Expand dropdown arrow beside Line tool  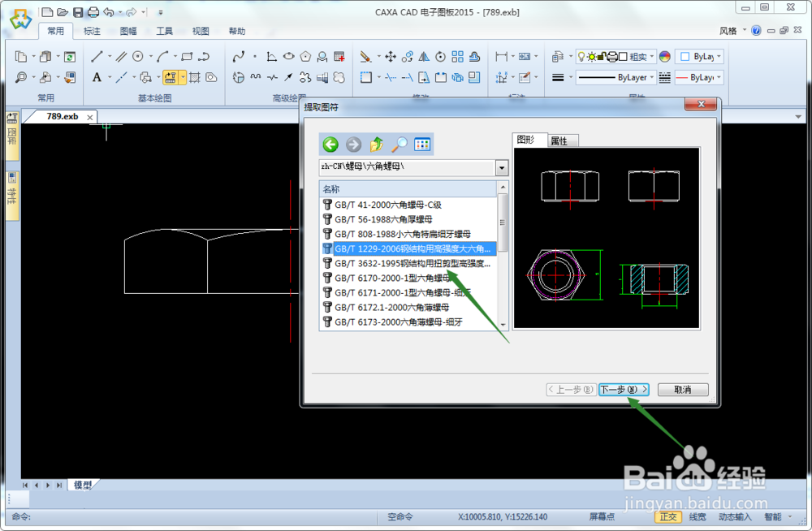pos(110,57)
